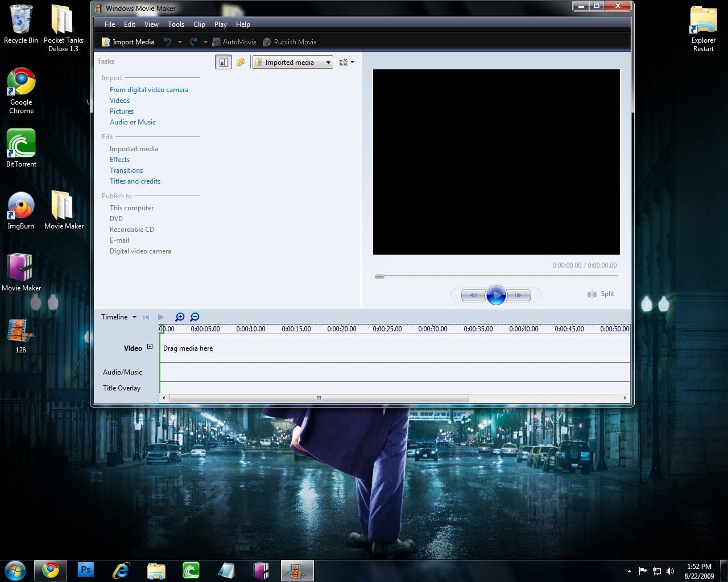Open the Timeline view dropdown
Viewport: 728px width, 582px height.
pyautogui.click(x=119, y=317)
